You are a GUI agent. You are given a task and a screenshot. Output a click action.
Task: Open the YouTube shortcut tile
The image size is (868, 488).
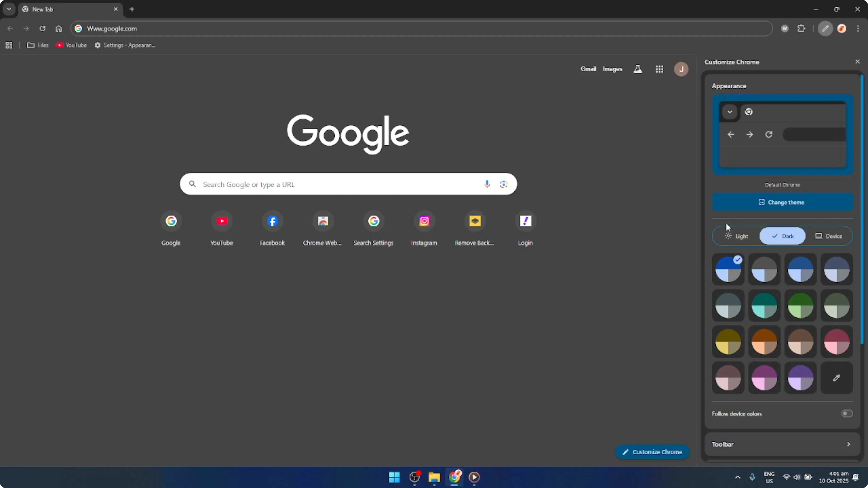(222, 229)
